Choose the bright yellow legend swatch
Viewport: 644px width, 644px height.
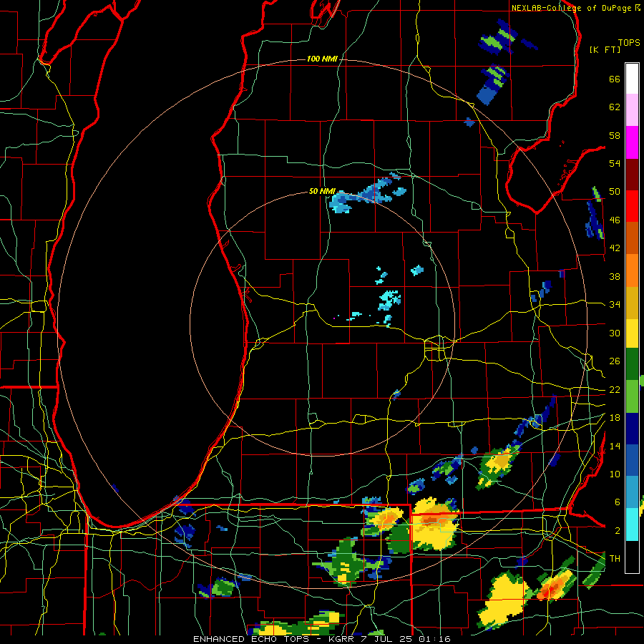click(632, 333)
